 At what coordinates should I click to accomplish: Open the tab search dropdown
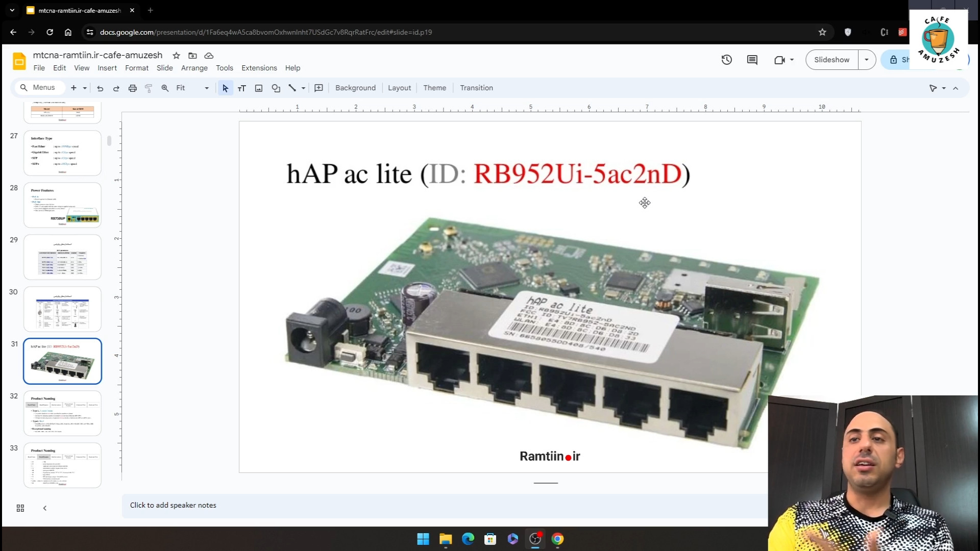pos(12,10)
